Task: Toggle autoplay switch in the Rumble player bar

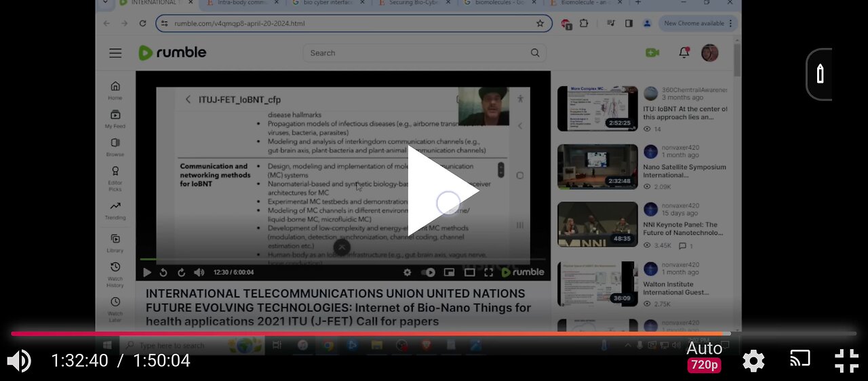Action: coord(428,273)
